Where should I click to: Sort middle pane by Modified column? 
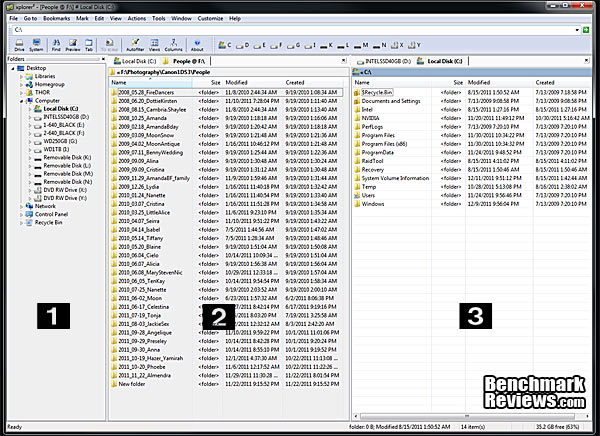pos(253,82)
